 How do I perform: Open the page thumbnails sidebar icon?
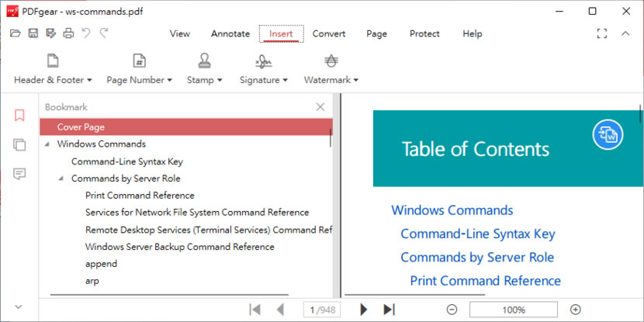pyautogui.click(x=19, y=144)
